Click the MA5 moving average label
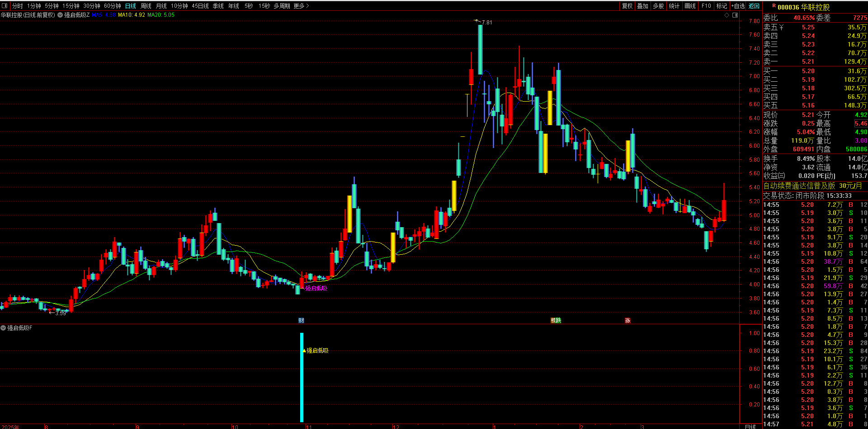The image size is (868, 429). pos(104,15)
